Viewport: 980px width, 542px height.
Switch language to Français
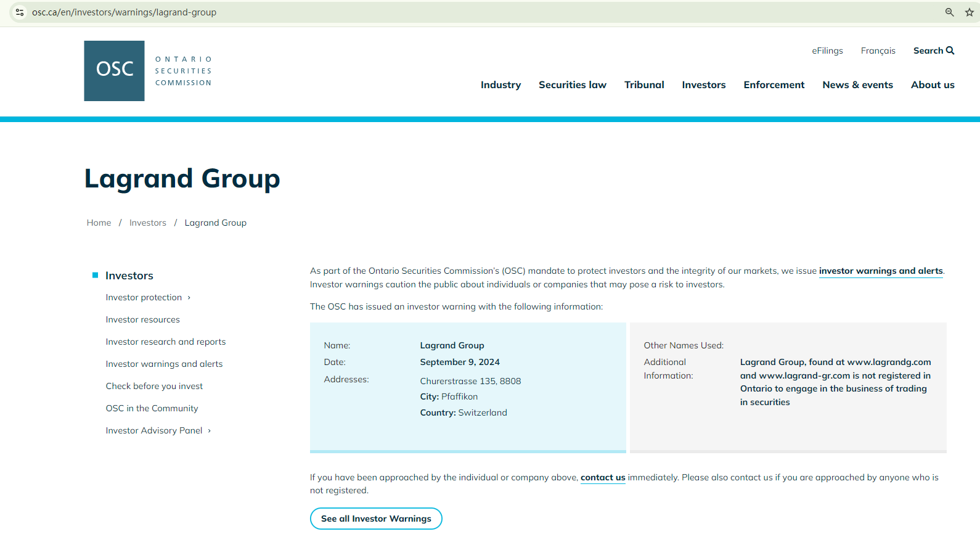point(878,51)
